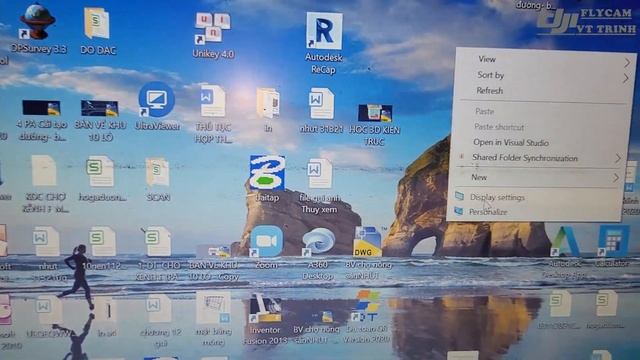
Task: Open the DWG file BV chợ nông sản
Action: pos(367,242)
